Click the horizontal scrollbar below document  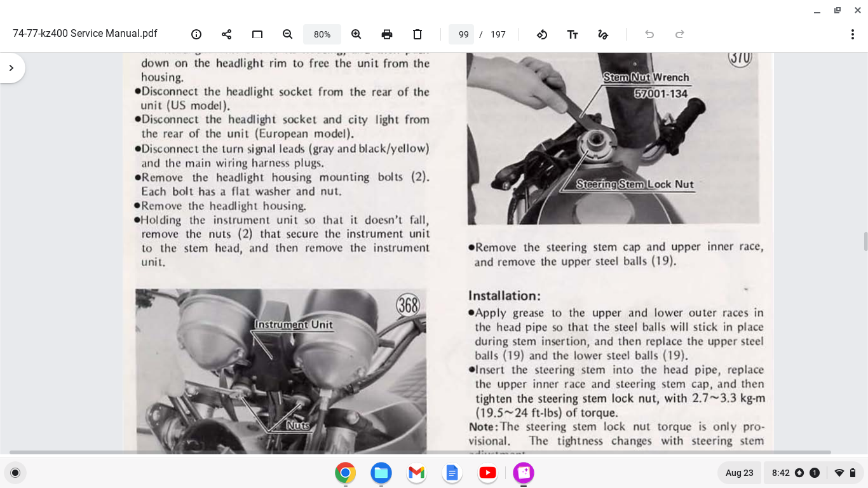pyautogui.click(x=419, y=452)
